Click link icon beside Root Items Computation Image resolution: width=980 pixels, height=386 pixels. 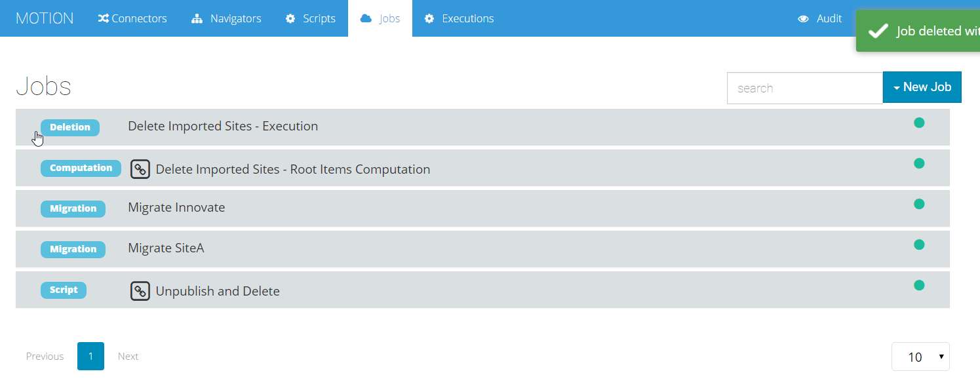(140, 169)
